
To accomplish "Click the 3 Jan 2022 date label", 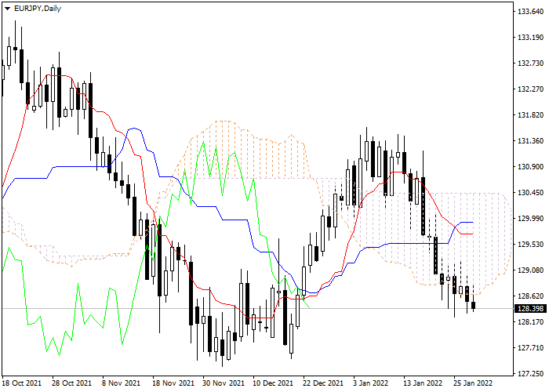I will [372, 383].
